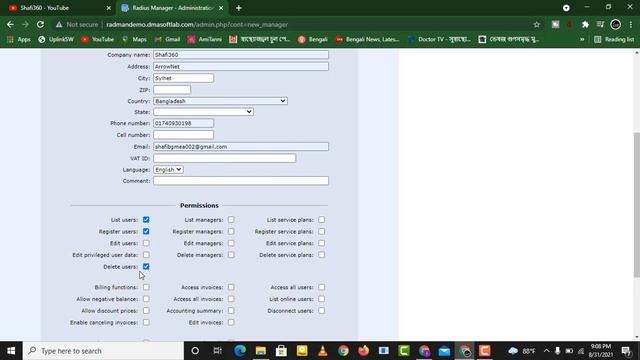The height and width of the screenshot is (360, 640).
Task: Uncheck the Delete users checkbox
Action: click(146, 267)
